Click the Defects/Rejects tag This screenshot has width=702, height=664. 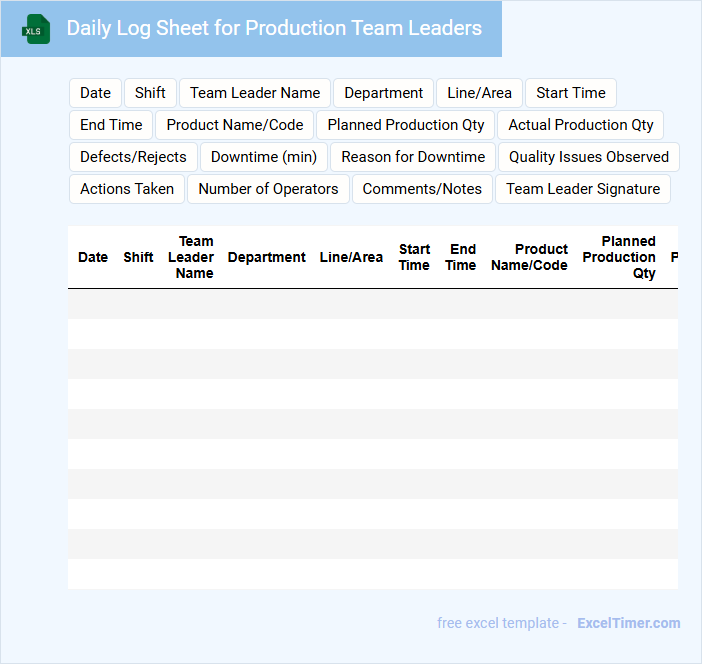pos(133,157)
